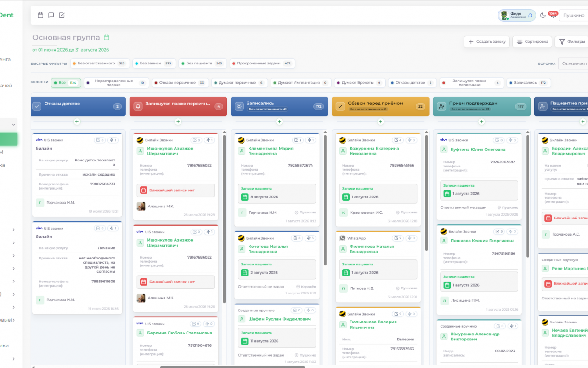Open the tasks checklist icon in the top toolbar
The width and height of the screenshot is (588, 368).
point(62,15)
